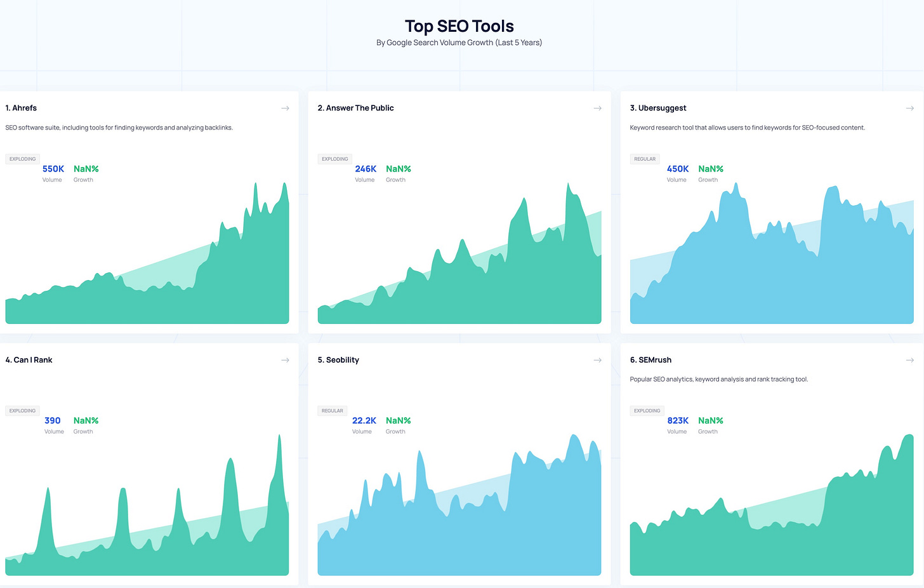Click the 246K volume value
This screenshot has height=588, width=924.
(366, 169)
